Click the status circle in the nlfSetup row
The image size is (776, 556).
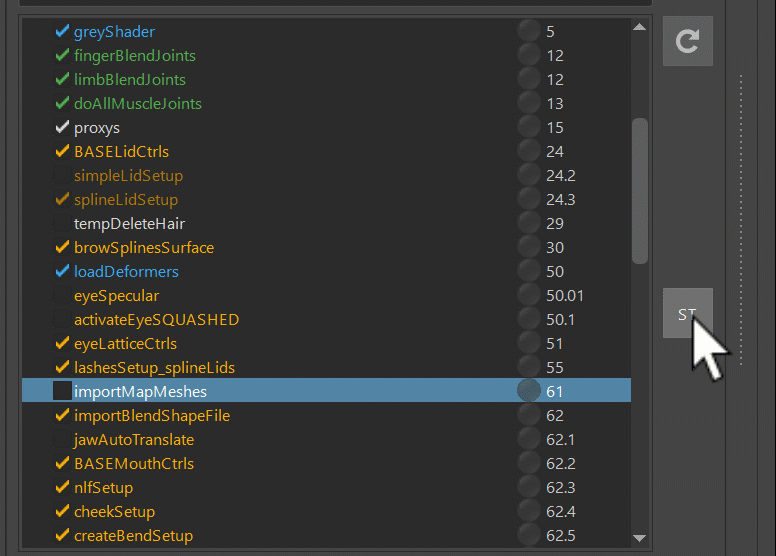(529, 487)
